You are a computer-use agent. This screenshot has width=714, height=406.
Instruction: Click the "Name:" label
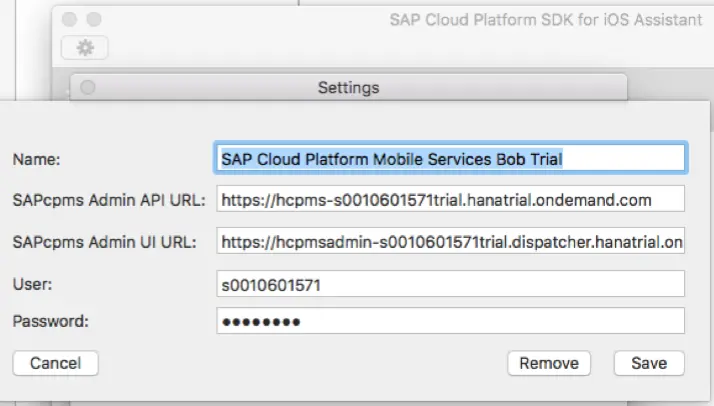(36, 159)
